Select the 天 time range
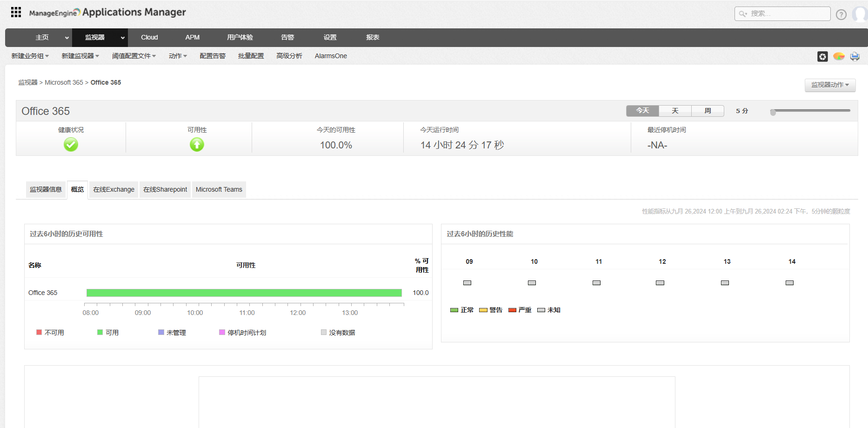The height and width of the screenshot is (428, 868). pos(675,111)
